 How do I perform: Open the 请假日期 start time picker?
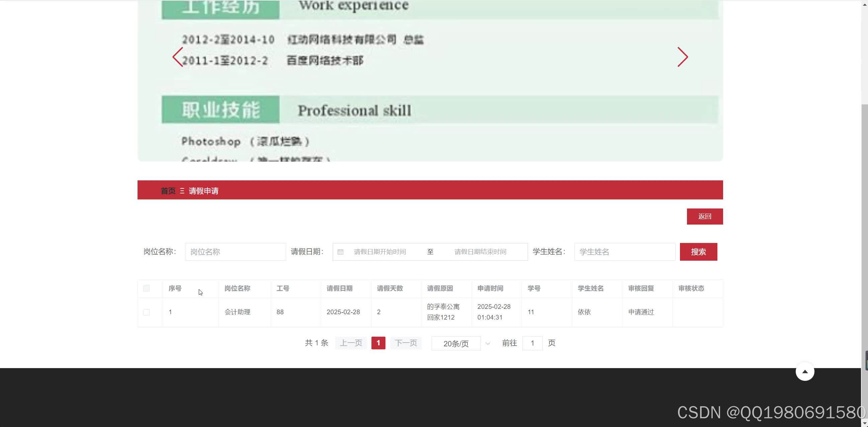click(x=380, y=252)
